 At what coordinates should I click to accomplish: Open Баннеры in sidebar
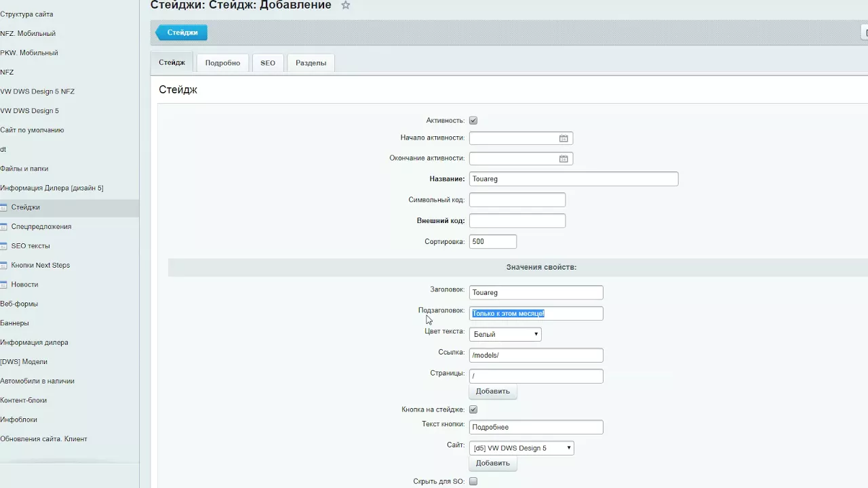tap(15, 323)
